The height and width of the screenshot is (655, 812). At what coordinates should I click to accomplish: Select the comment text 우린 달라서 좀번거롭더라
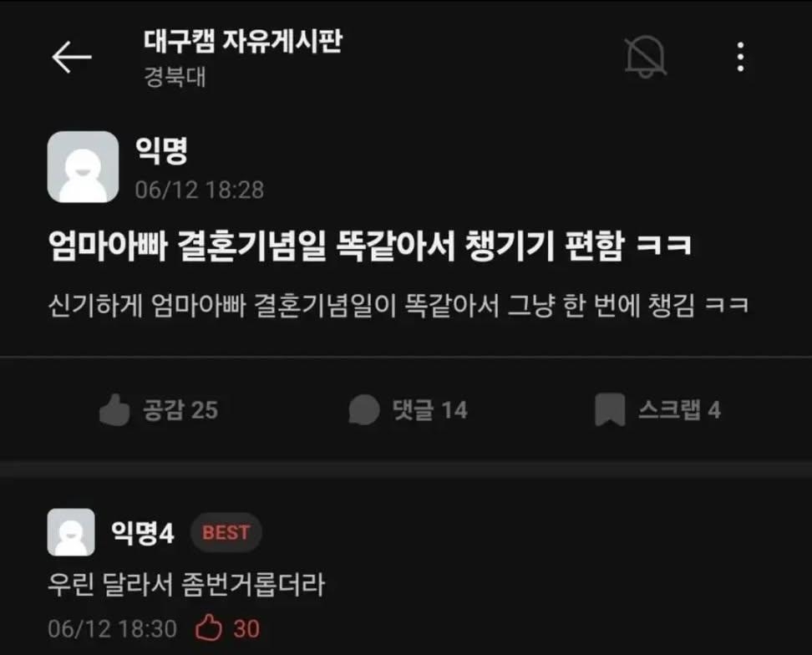pyautogui.click(x=186, y=585)
